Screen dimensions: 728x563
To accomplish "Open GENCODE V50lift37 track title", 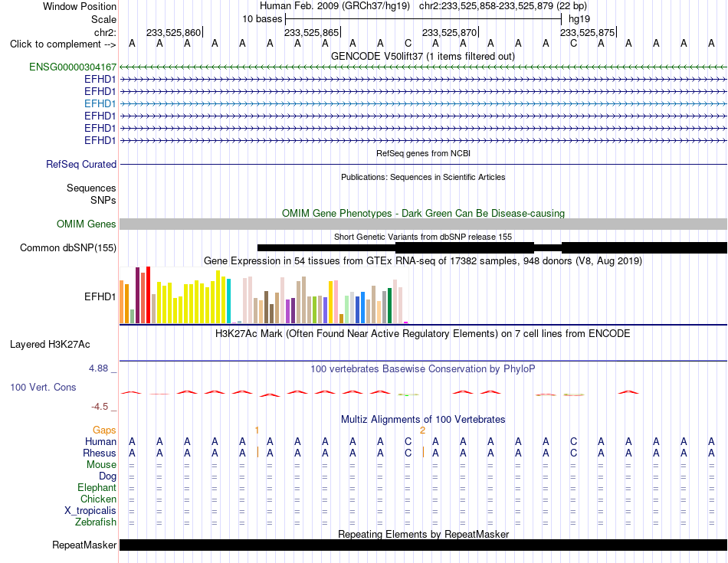I will (422, 56).
